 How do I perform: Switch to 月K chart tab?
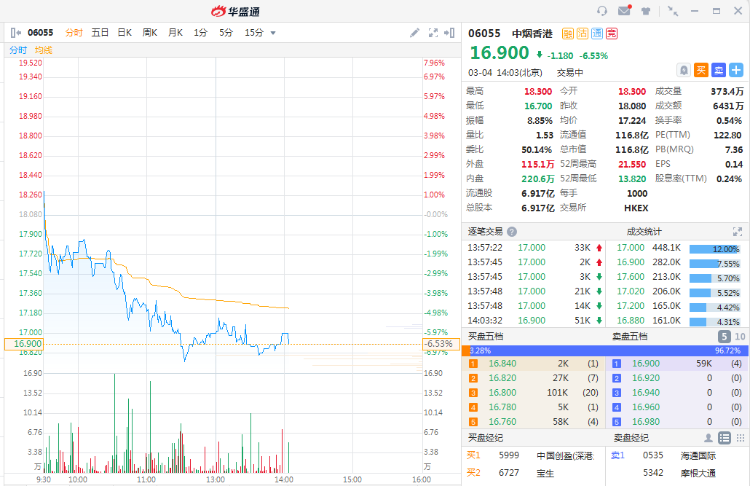tap(176, 33)
